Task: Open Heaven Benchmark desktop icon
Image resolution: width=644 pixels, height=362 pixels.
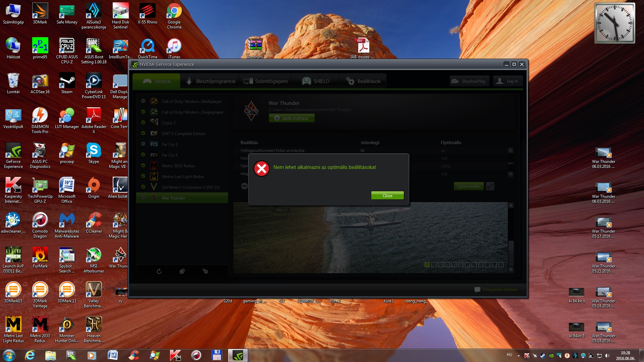Action: (x=94, y=329)
